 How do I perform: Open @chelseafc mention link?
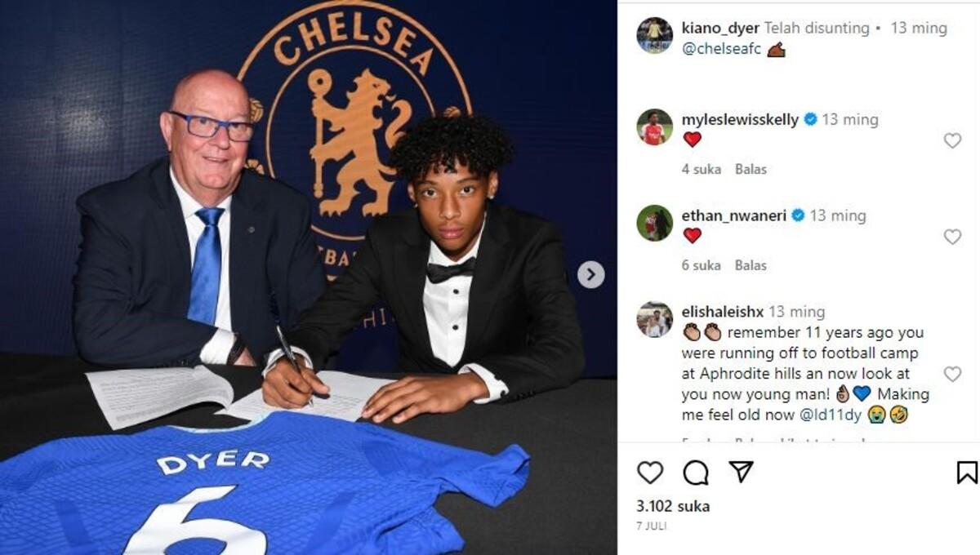(x=721, y=49)
